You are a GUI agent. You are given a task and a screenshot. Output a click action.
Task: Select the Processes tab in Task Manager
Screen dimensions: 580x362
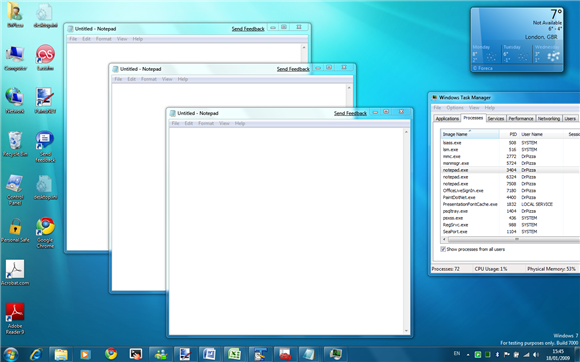[x=473, y=118]
